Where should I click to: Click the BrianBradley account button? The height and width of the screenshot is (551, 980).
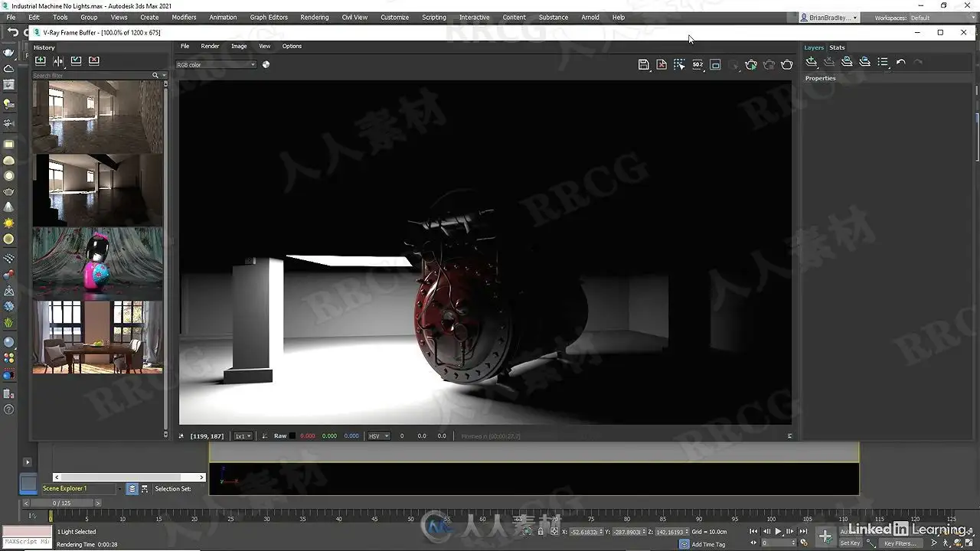pos(829,18)
